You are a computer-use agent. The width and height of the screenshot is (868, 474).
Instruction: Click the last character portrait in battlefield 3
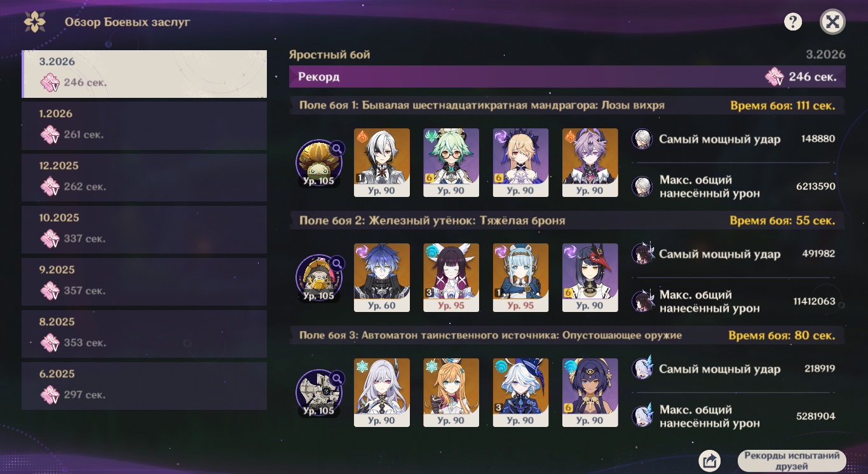click(x=590, y=393)
